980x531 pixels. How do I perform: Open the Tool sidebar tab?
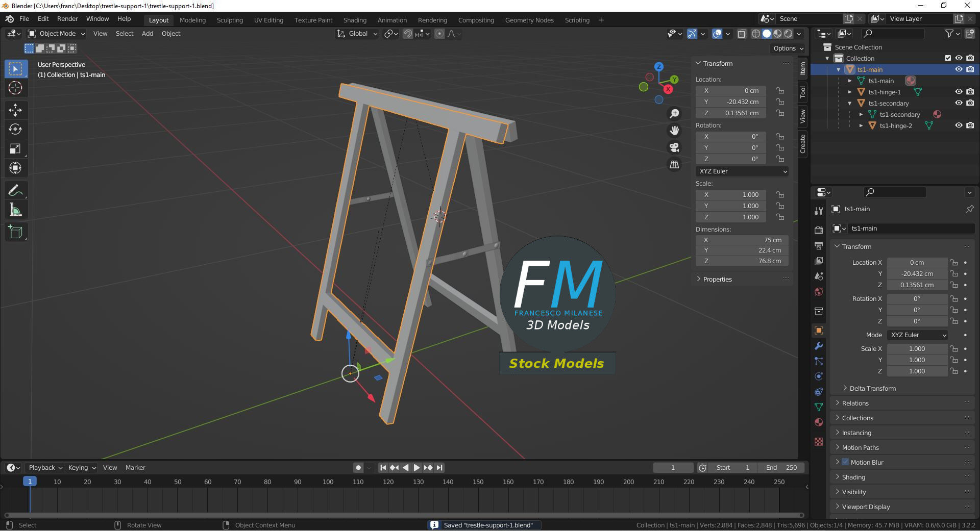click(x=803, y=92)
